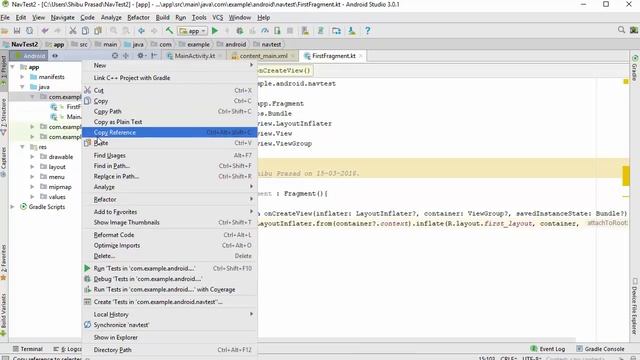This screenshot has width=640, height=360.
Task: Click Show in Explorer menu entry
Action: pyautogui.click(x=169, y=337)
